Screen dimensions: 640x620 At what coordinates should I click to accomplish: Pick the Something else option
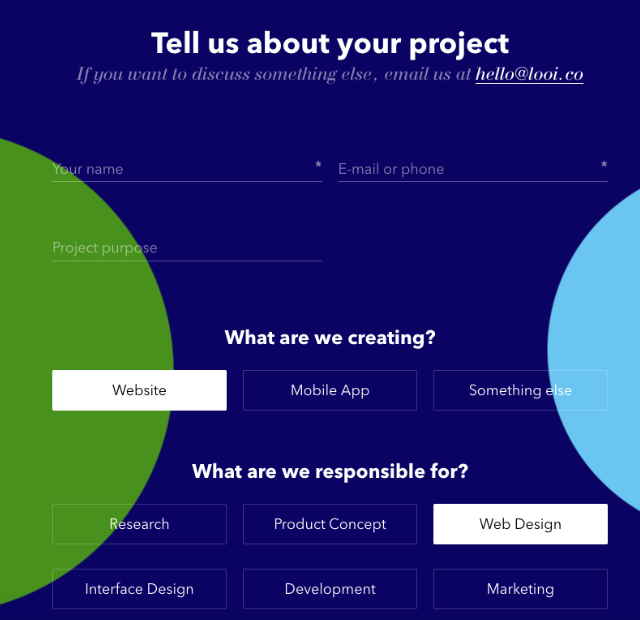tap(520, 390)
